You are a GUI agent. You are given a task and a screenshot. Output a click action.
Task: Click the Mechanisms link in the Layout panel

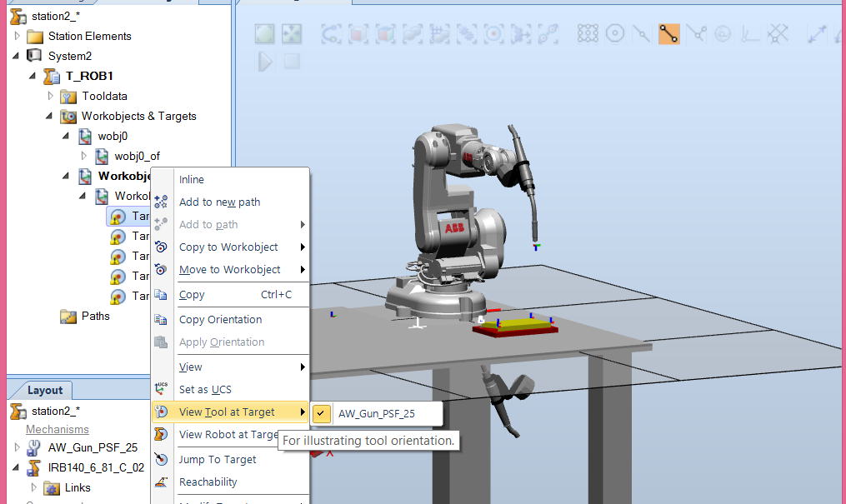click(57, 429)
